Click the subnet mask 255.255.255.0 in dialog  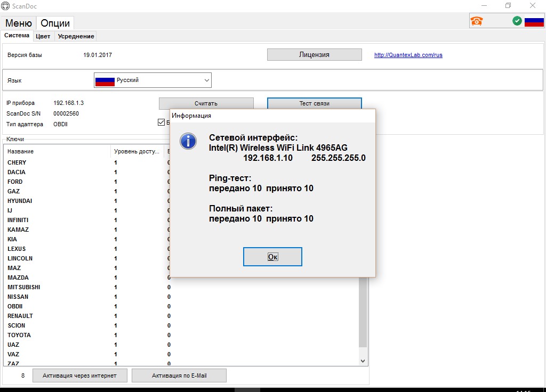point(339,158)
